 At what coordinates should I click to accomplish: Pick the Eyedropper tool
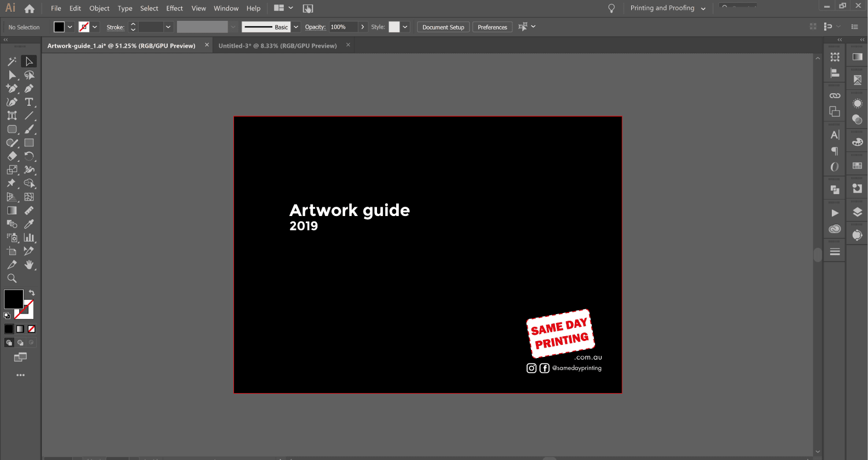pyautogui.click(x=29, y=224)
